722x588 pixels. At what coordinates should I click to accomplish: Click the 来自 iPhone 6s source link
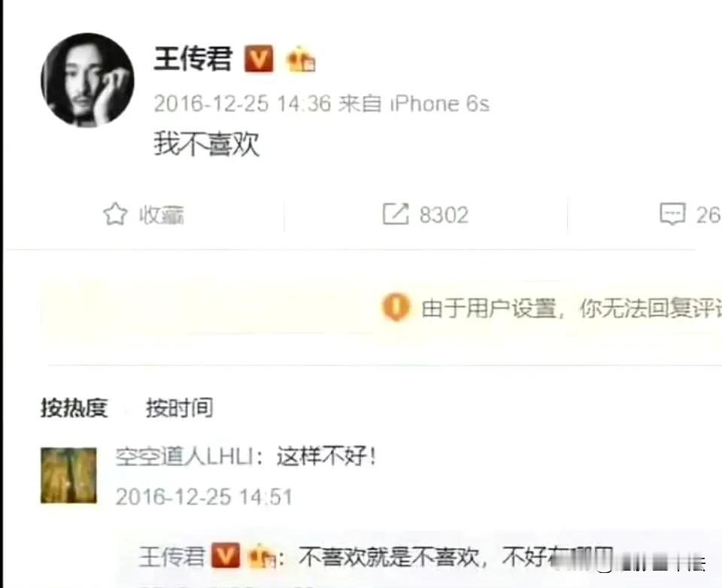point(414,104)
